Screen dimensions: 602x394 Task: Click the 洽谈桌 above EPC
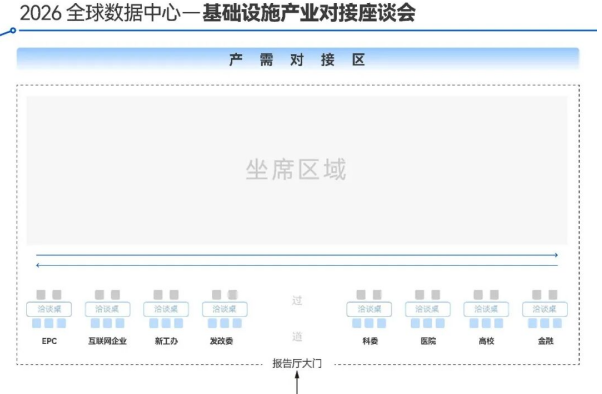(x=49, y=309)
